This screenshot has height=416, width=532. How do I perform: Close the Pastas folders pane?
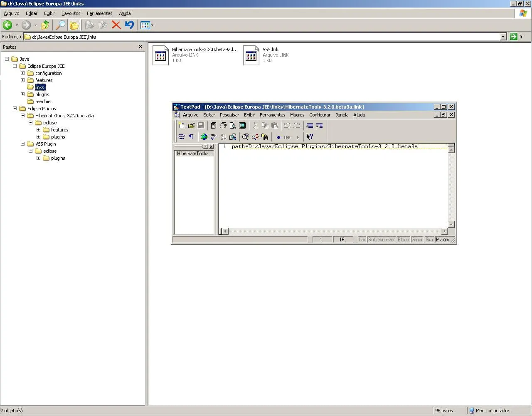coord(140,47)
